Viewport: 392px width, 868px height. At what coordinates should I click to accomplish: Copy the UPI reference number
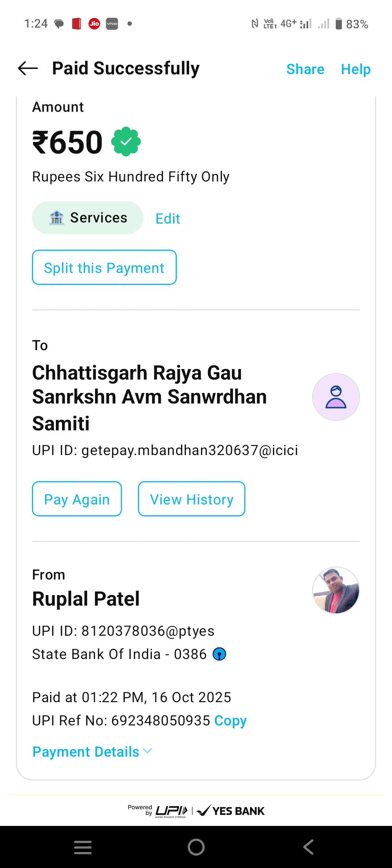tap(230, 720)
